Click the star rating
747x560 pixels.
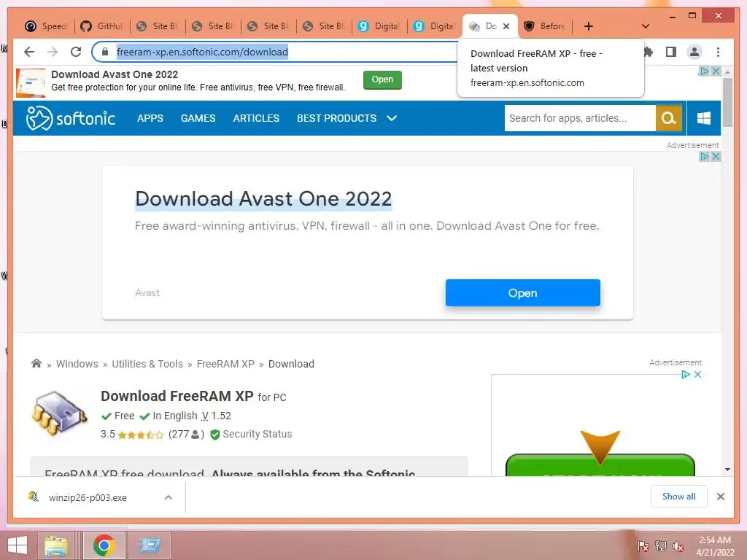[x=141, y=435]
